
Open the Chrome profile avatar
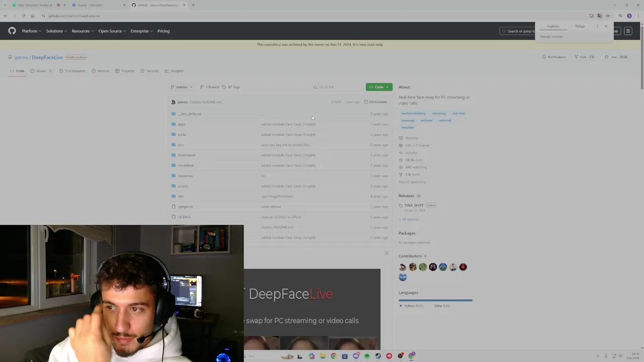click(629, 16)
